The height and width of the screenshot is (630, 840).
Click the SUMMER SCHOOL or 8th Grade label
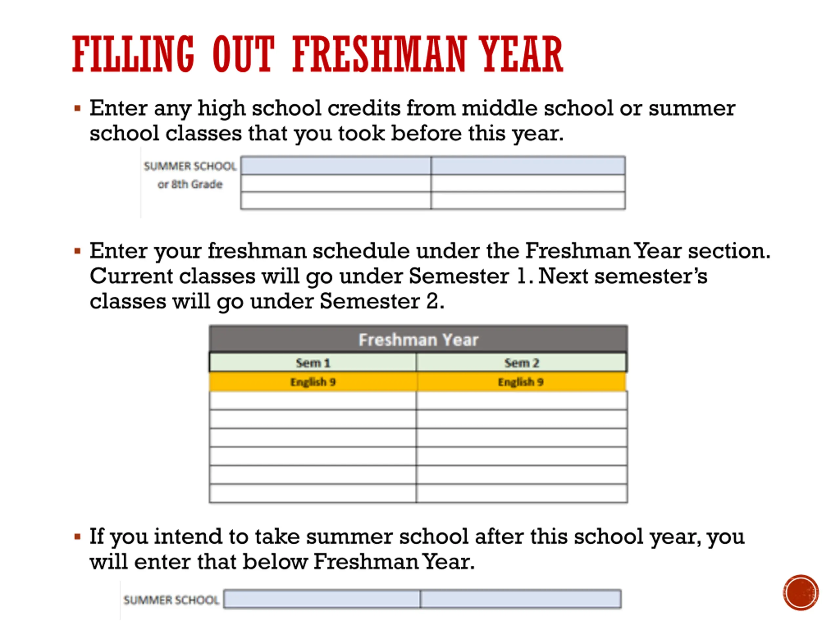click(x=190, y=175)
